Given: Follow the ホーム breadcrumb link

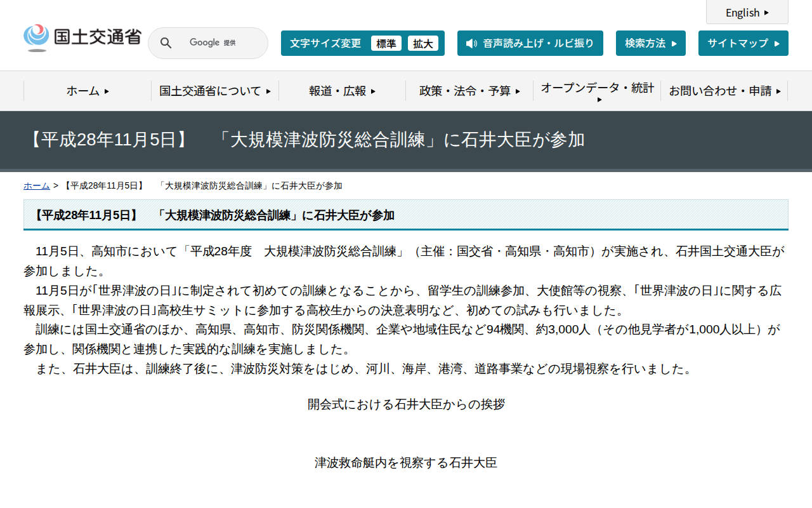Looking at the screenshot, I should (x=36, y=185).
